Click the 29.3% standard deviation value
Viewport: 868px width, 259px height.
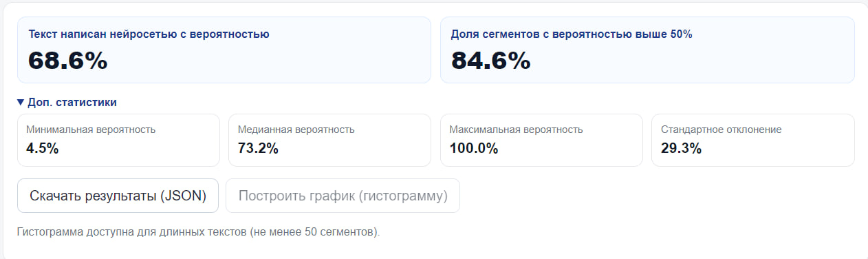[x=681, y=148]
